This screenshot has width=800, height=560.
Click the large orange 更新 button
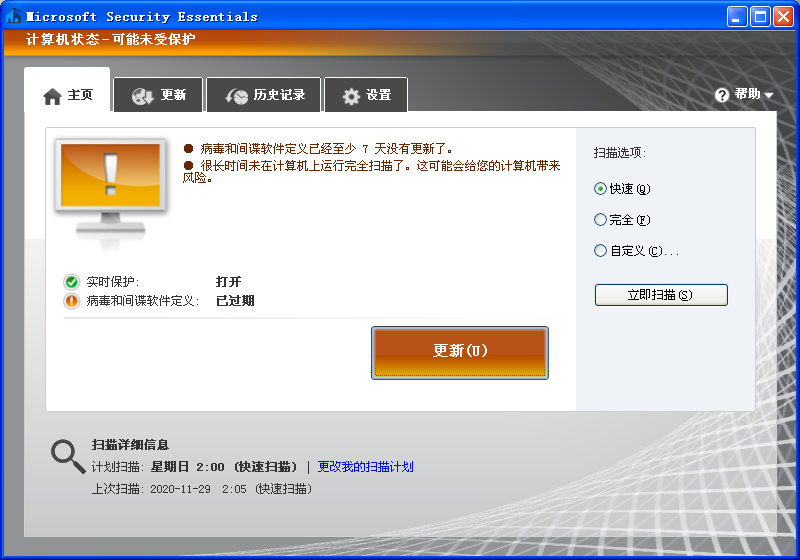pos(460,352)
